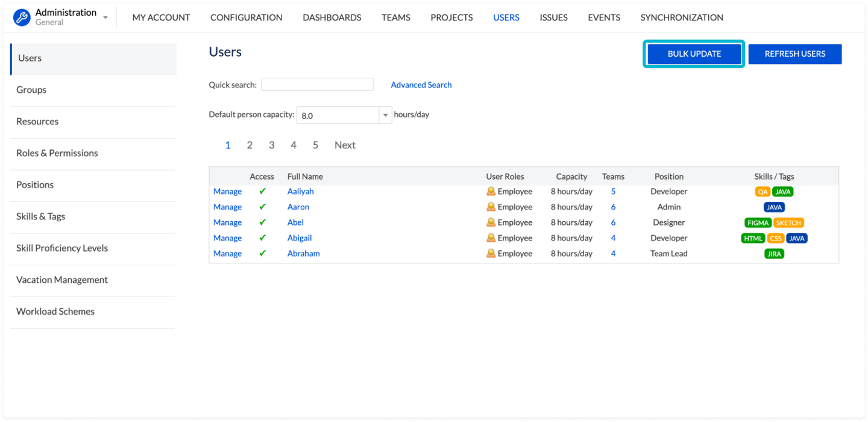Toggle the access checkmark for Aaliyah
868x422 pixels.
pyautogui.click(x=262, y=192)
